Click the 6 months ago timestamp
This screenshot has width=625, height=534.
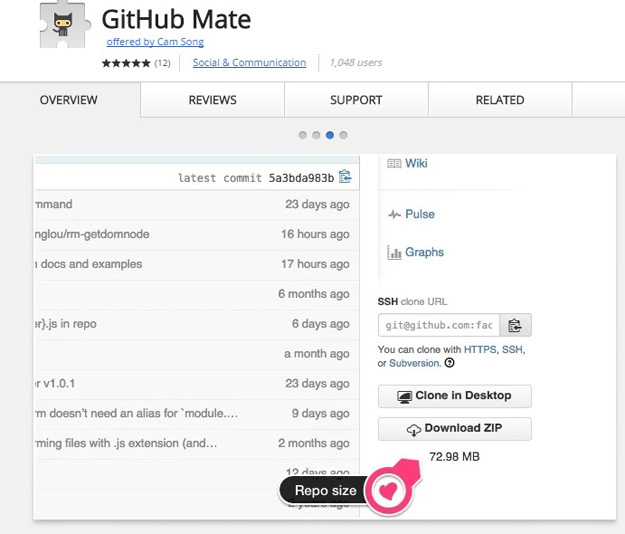click(314, 294)
